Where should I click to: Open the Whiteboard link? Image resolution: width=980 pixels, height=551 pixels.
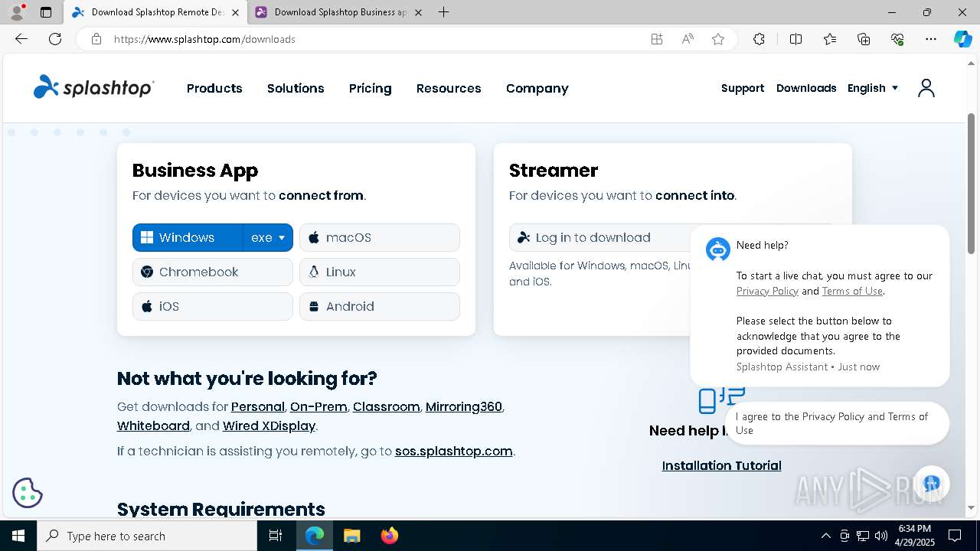coord(153,425)
